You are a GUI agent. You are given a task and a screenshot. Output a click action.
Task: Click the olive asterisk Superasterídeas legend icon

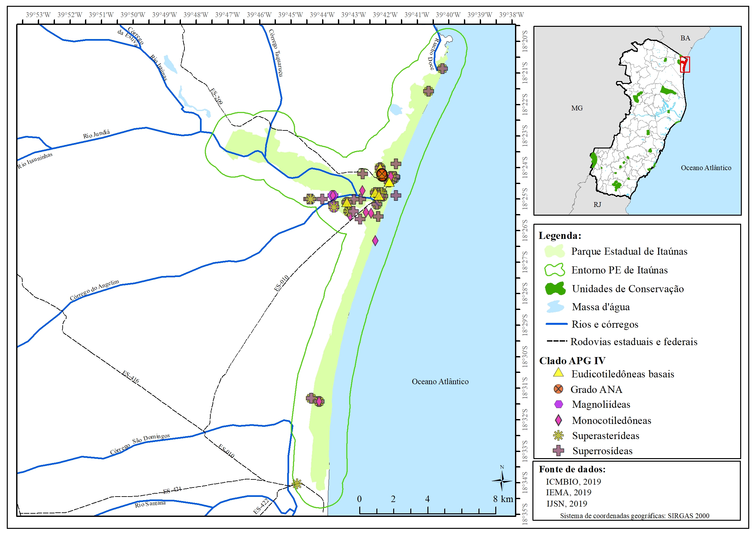click(x=559, y=435)
